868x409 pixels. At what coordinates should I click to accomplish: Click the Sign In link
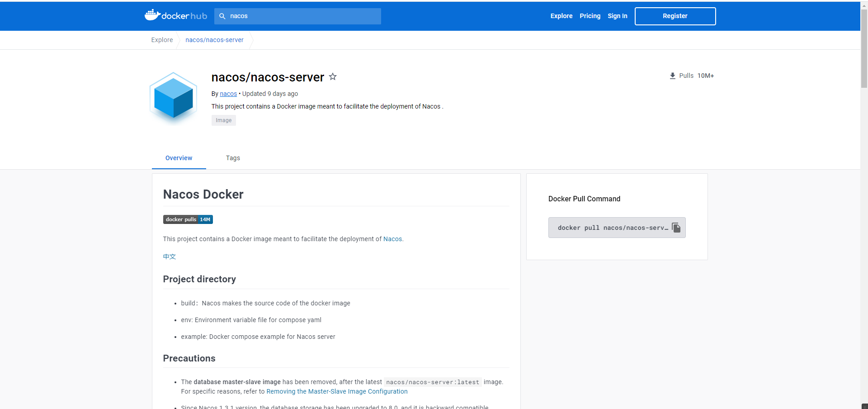coord(617,16)
